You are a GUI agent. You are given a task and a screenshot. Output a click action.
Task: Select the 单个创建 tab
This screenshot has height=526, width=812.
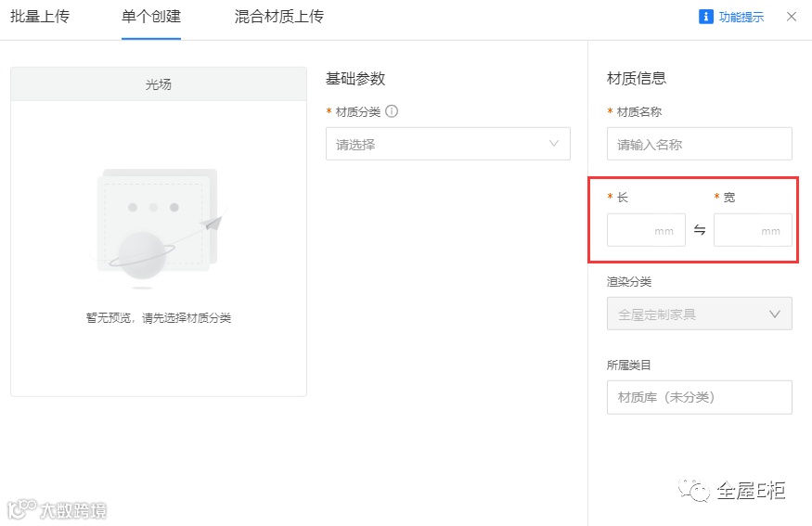click(150, 18)
